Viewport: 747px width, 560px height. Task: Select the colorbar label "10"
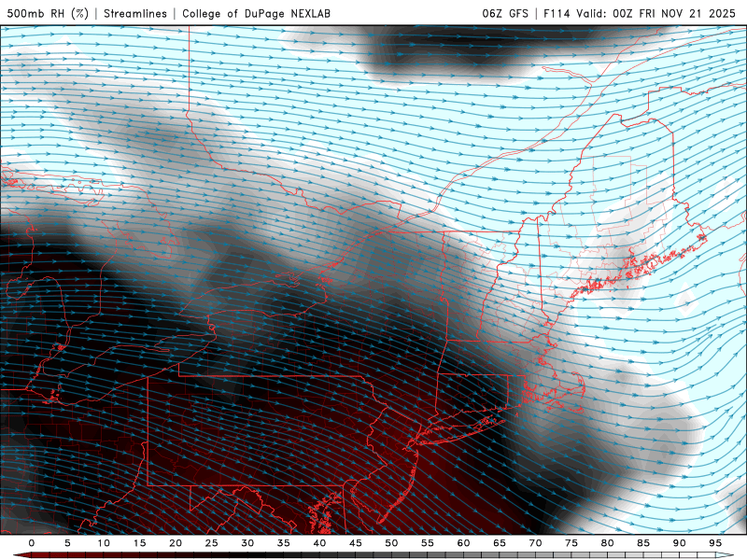tap(104, 543)
